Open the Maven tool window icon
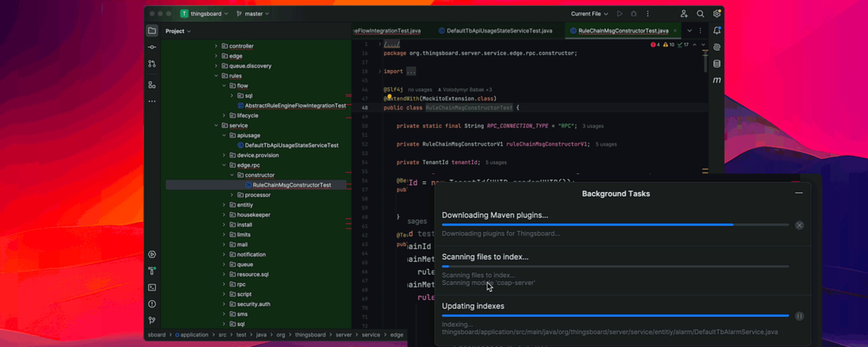Screen dimensions: 868x347 [x=717, y=80]
